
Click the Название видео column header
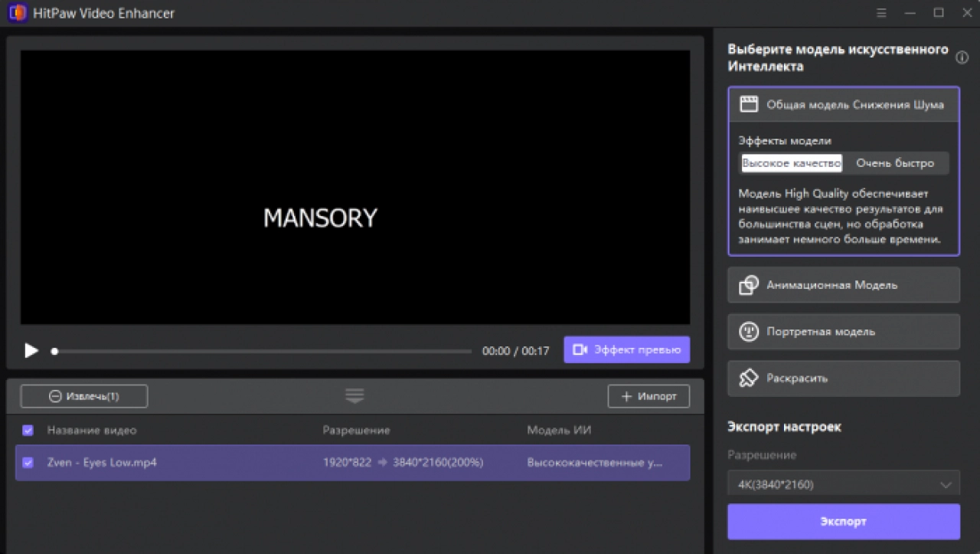[92, 431]
